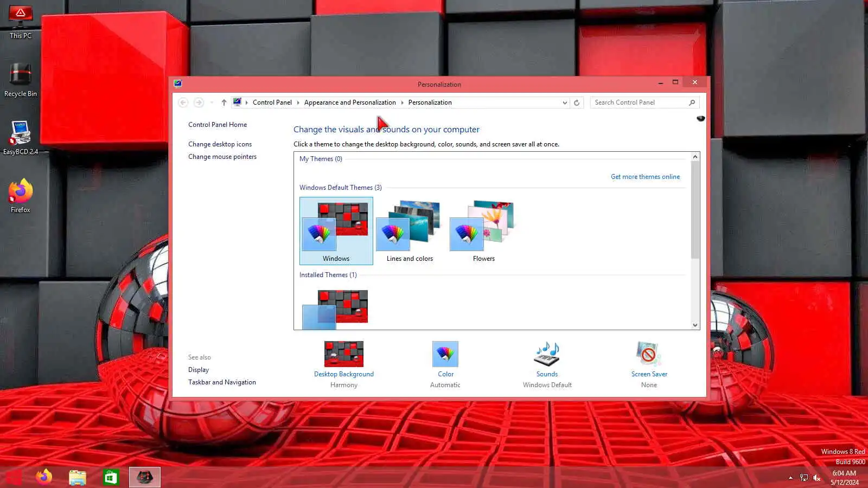Click the network tray icon
Image resolution: width=868 pixels, height=488 pixels.
[804, 478]
